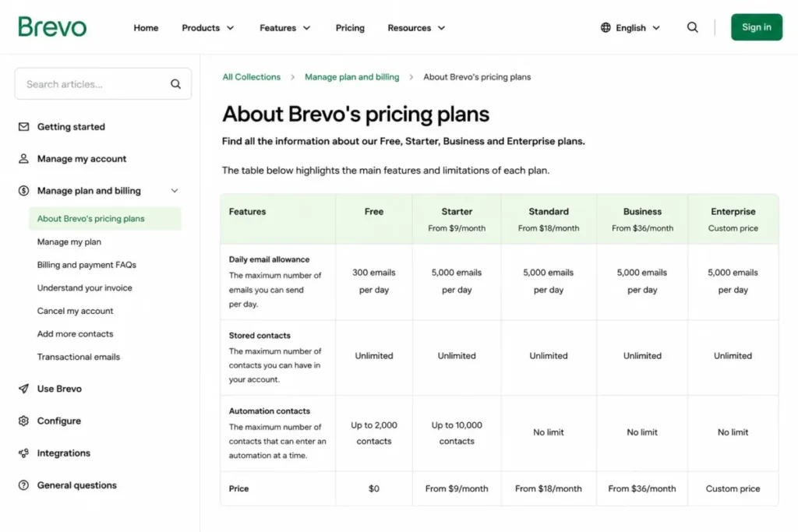Open Understand your invoice article
This screenshot has height=532, width=798.
coord(84,288)
